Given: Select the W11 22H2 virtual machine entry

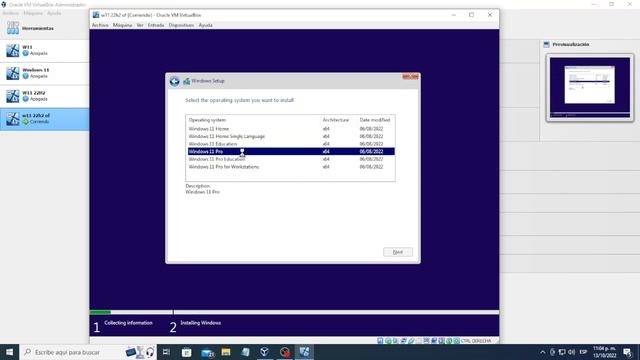Looking at the screenshot, I should point(44,96).
